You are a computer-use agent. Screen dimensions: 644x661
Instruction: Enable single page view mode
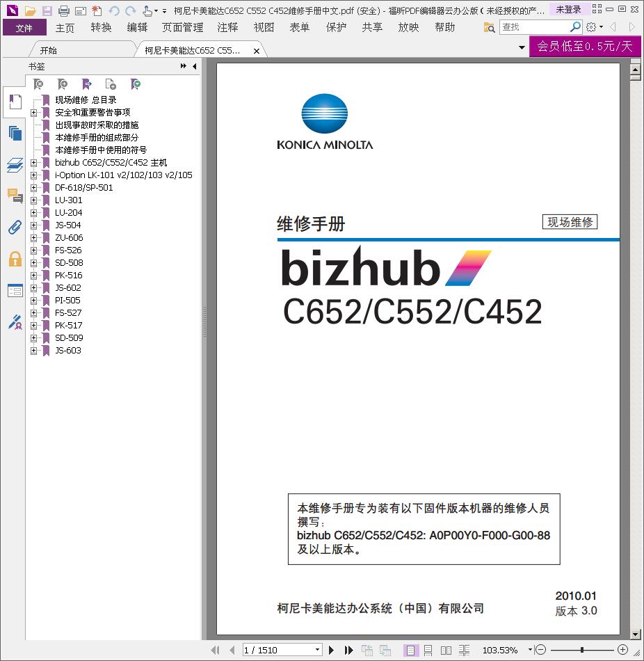point(410,650)
